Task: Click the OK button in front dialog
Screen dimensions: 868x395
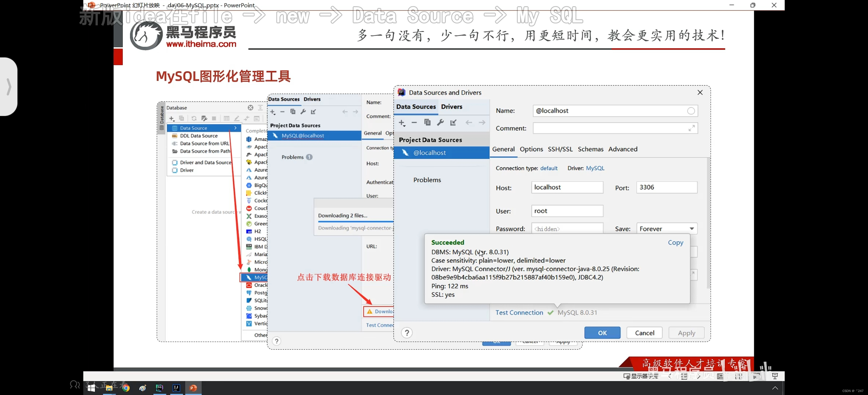Action: [x=602, y=333]
